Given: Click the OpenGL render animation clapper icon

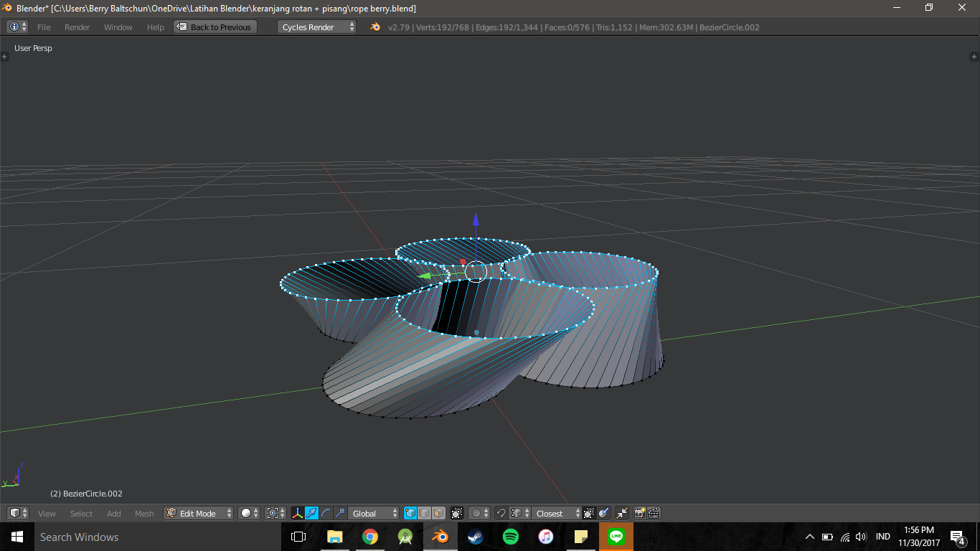Looking at the screenshot, I should [654, 513].
